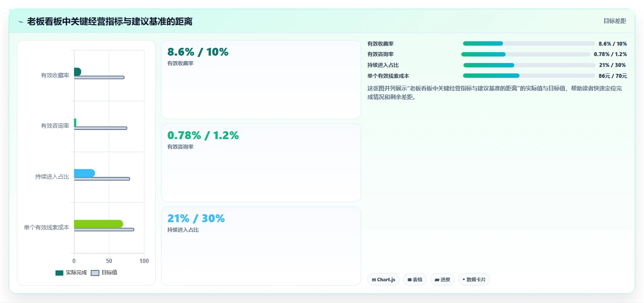Click the gray 持续进入占比 target bar in chart
The image size is (644, 303).
102,179
